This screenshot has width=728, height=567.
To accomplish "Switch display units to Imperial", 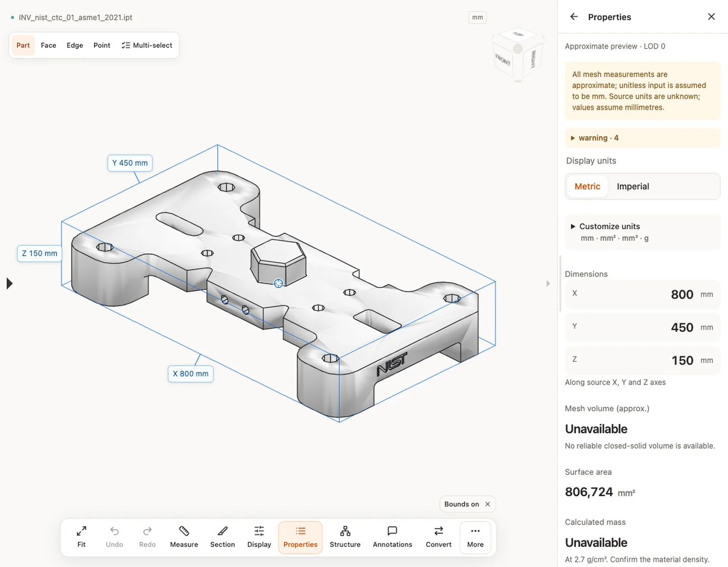I will pos(633,187).
